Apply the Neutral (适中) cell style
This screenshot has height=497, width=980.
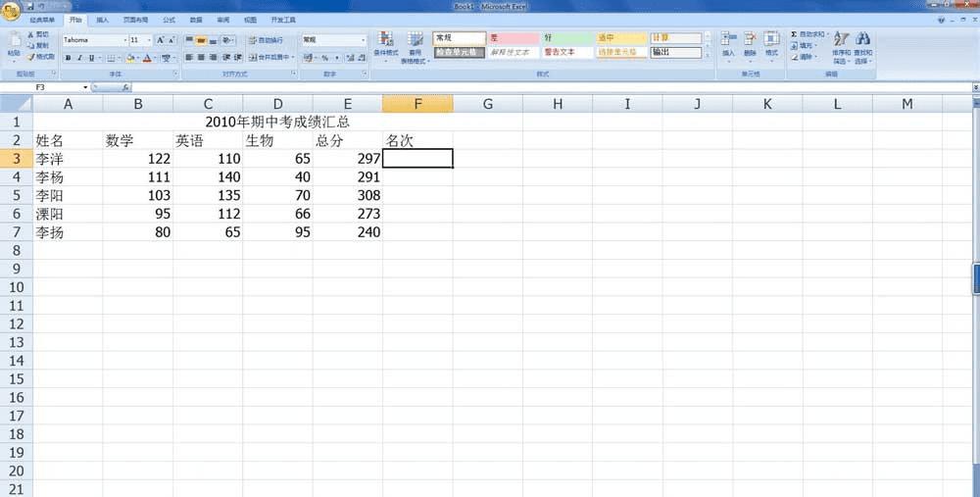click(x=621, y=38)
